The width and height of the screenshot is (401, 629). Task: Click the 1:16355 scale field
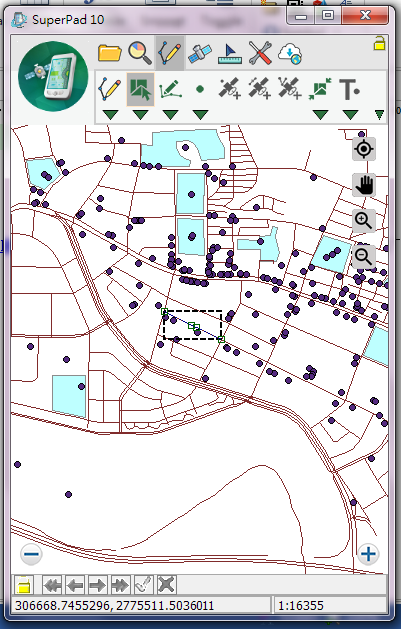(x=330, y=605)
